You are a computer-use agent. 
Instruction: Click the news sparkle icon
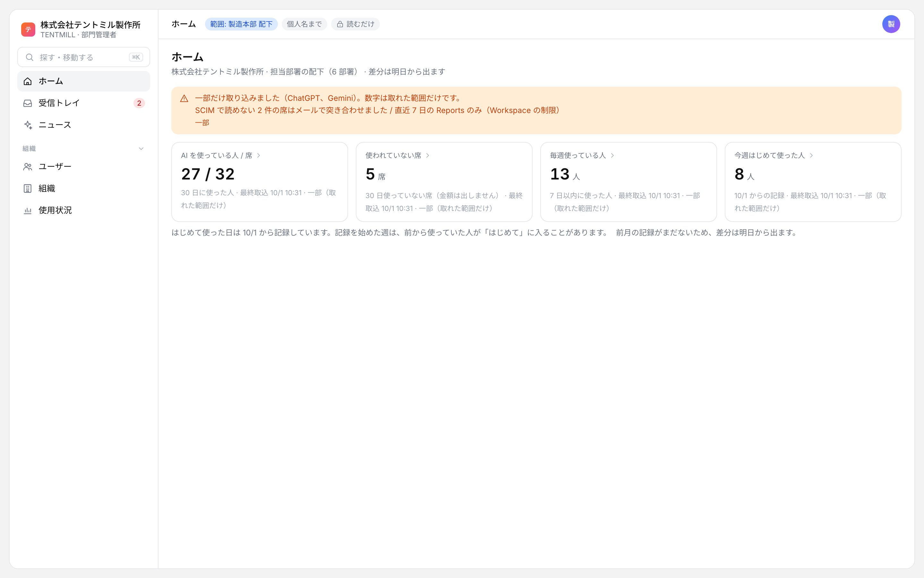28,125
